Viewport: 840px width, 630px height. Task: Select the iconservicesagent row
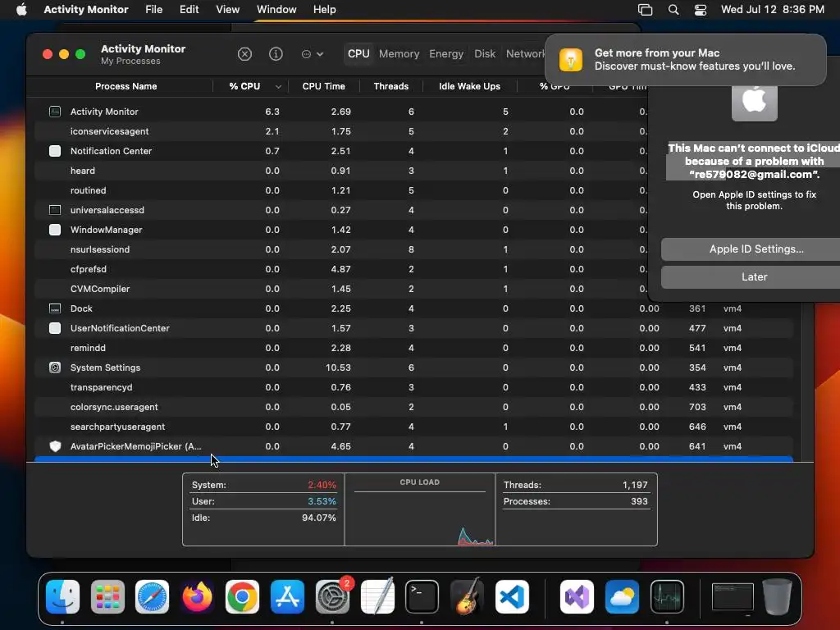click(340, 131)
